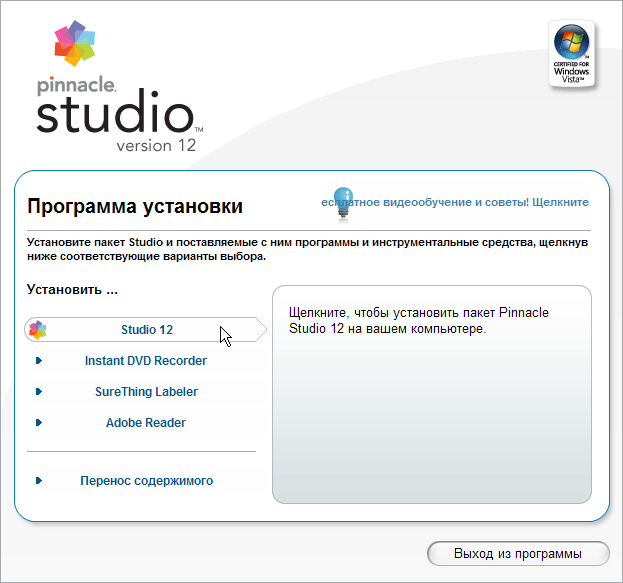Click the Установите пакет Studio instruction paragraph
623x583 pixels.
tap(307, 249)
